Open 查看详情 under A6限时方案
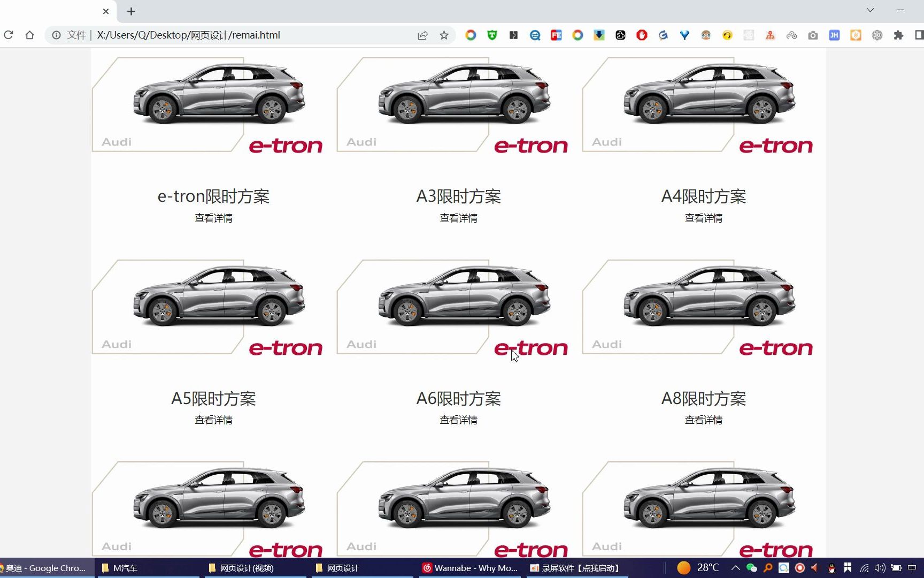This screenshot has height=578, width=924. 458,420
